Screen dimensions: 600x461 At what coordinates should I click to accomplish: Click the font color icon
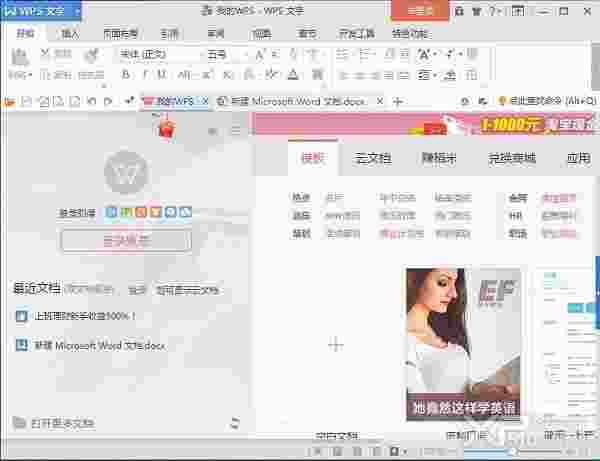coord(293,75)
